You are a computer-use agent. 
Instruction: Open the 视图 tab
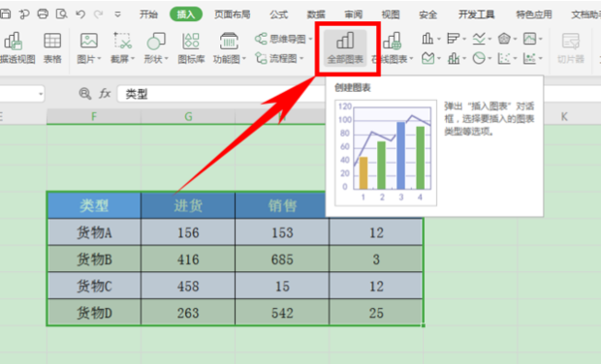click(391, 15)
